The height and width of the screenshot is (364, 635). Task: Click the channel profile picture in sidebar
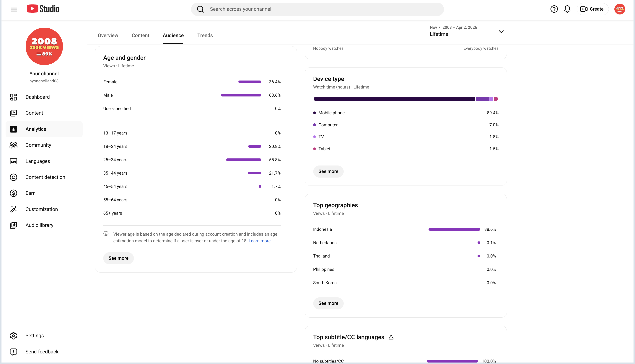pos(44,46)
